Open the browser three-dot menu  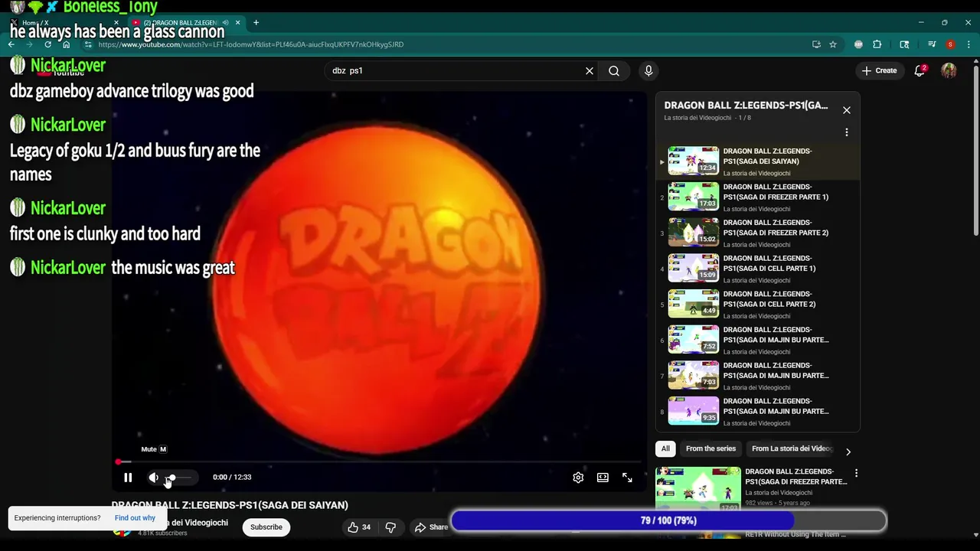pos(969,44)
